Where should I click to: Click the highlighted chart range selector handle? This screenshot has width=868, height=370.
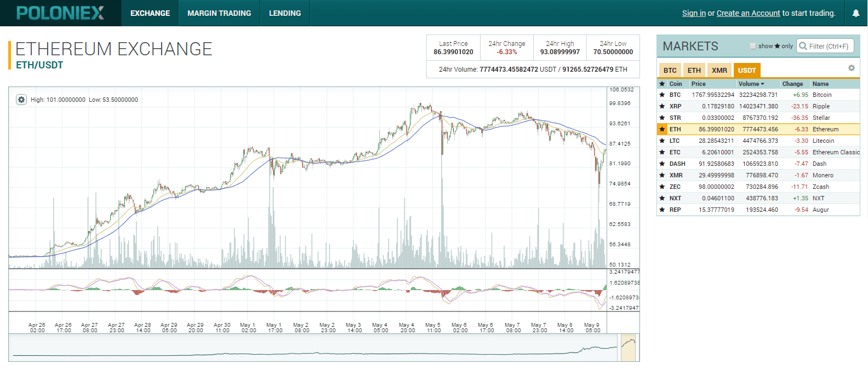pyautogui.click(x=628, y=348)
